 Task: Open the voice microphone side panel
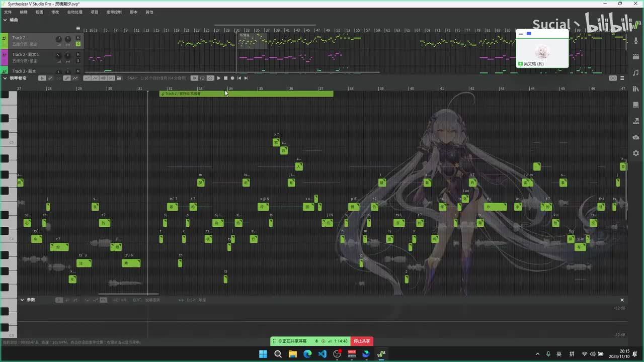(x=636, y=41)
